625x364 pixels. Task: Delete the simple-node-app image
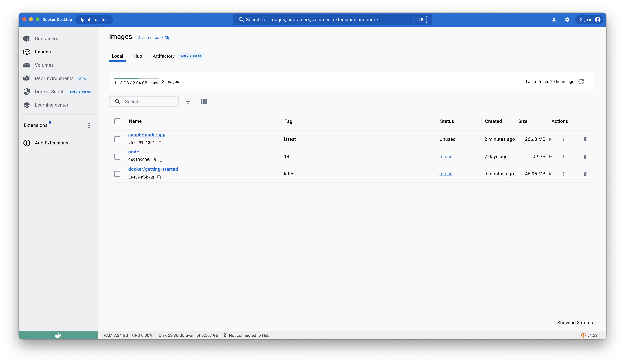click(585, 139)
